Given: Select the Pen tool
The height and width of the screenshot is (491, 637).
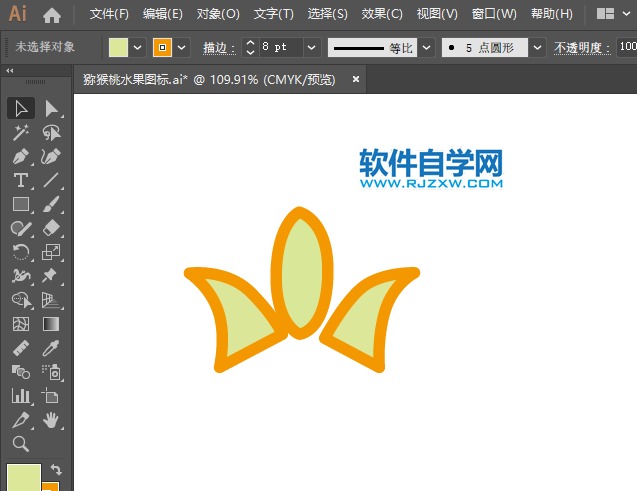Looking at the screenshot, I should (21, 156).
